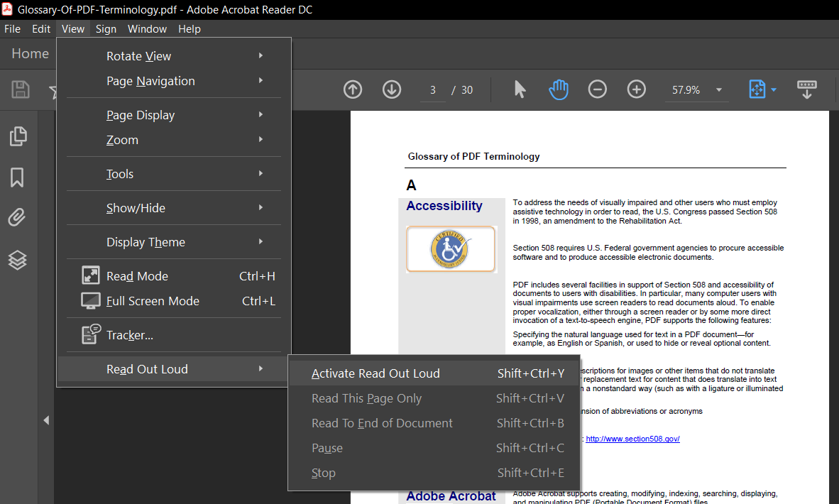Open the section508.gov hyperlink
This screenshot has height=504, width=839.
(x=632, y=438)
